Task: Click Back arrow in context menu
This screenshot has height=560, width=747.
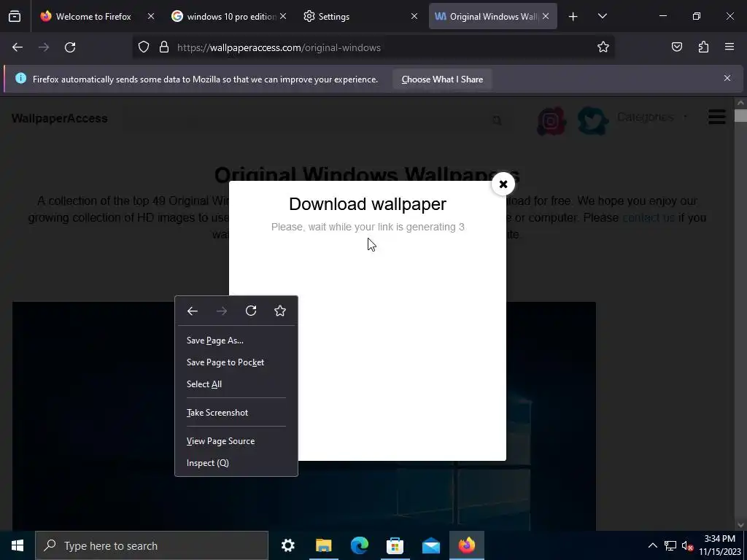Action: click(x=193, y=311)
